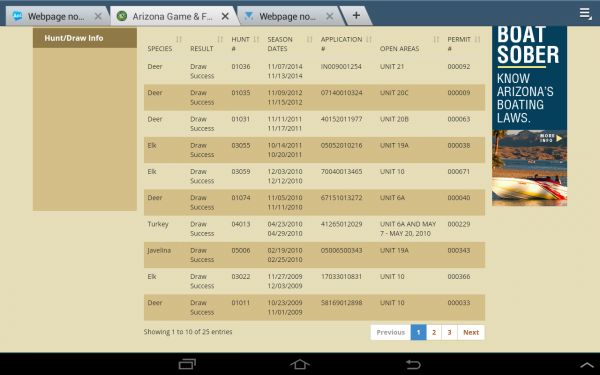The height and width of the screenshot is (375, 600).
Task: Open the recent apps button
Action: click(x=187, y=364)
